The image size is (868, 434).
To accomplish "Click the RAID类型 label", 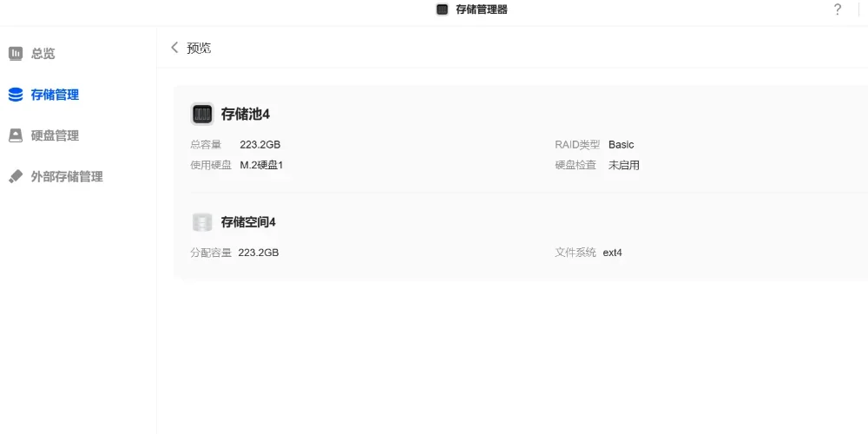I will 577,144.
